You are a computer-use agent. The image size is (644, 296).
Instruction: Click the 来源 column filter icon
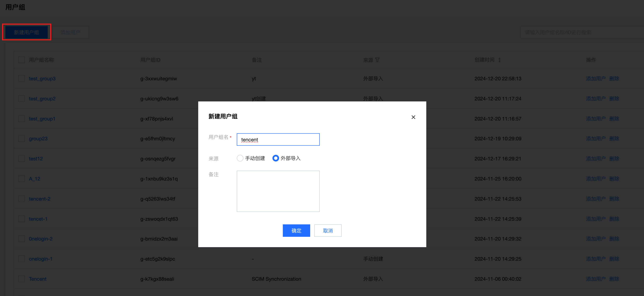378,60
